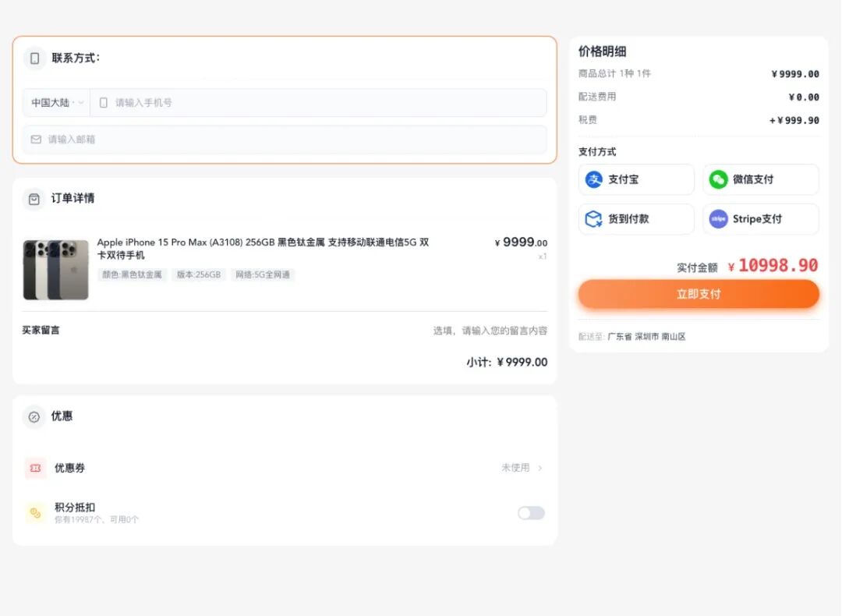The image size is (842, 616).
Task: Click the 版本:256GB spec tag
Action: coord(198,274)
